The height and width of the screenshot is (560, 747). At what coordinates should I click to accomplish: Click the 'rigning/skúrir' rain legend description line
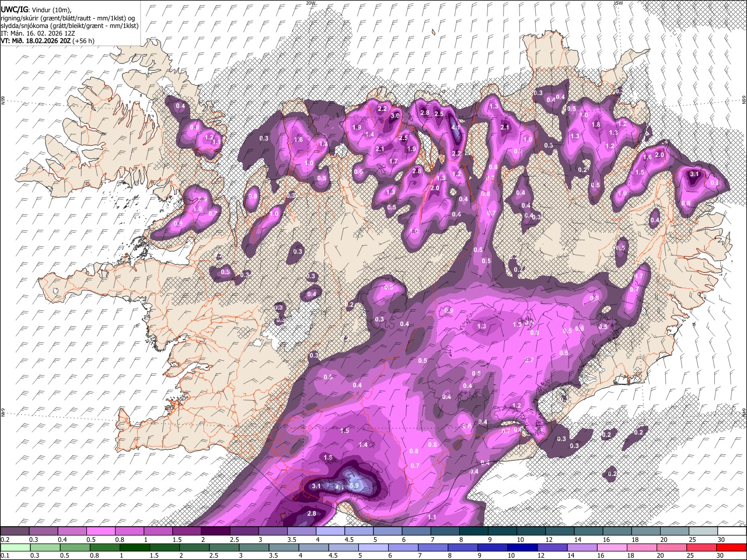[68, 17]
